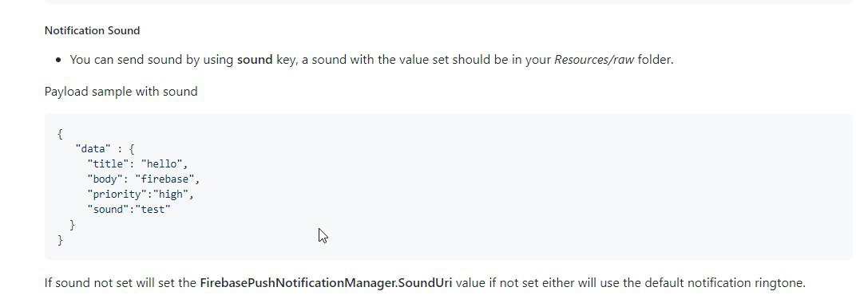Screen dimensions: 868x303
Task: Click the bold word 'sound' in the bullet
Action: [255, 60]
